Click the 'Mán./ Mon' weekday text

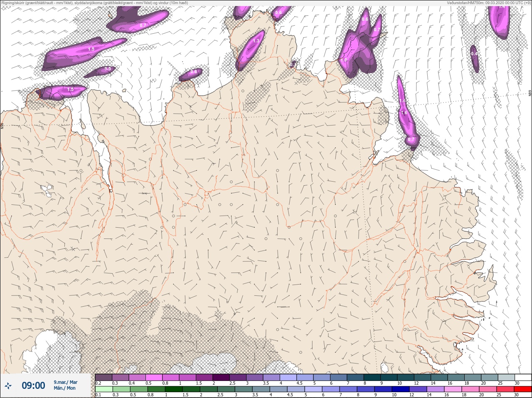[x=64, y=388]
